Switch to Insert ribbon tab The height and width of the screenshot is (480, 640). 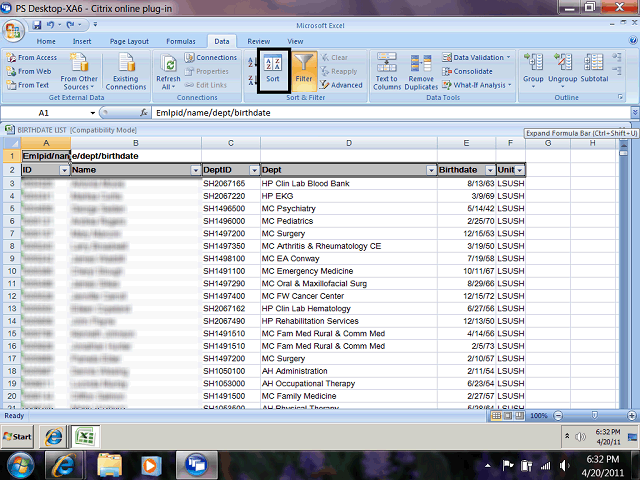point(82,41)
